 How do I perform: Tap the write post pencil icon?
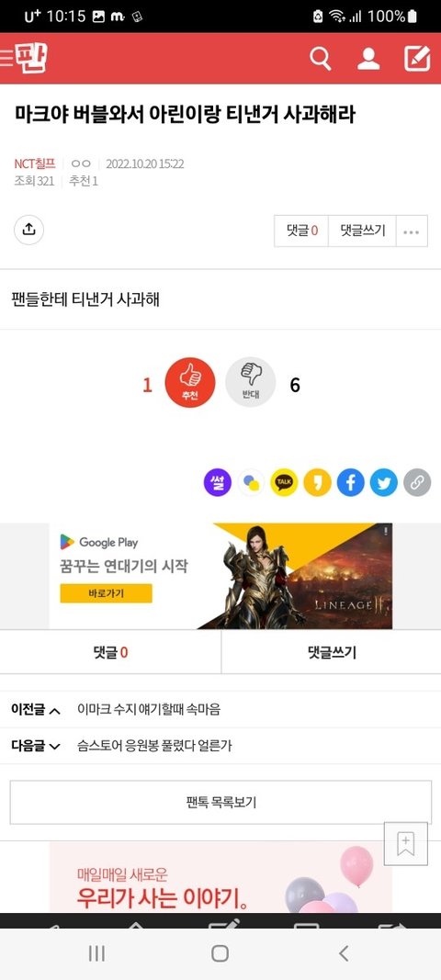coord(417,59)
